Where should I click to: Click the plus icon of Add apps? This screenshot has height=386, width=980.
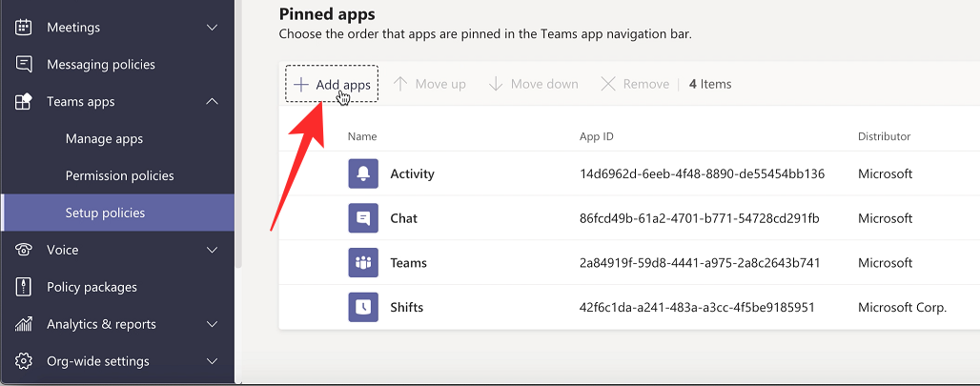point(301,84)
